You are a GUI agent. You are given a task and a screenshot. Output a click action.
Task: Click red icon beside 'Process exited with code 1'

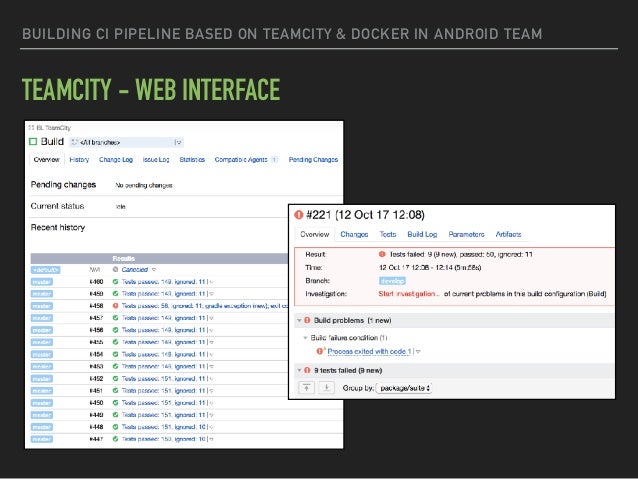click(320, 351)
